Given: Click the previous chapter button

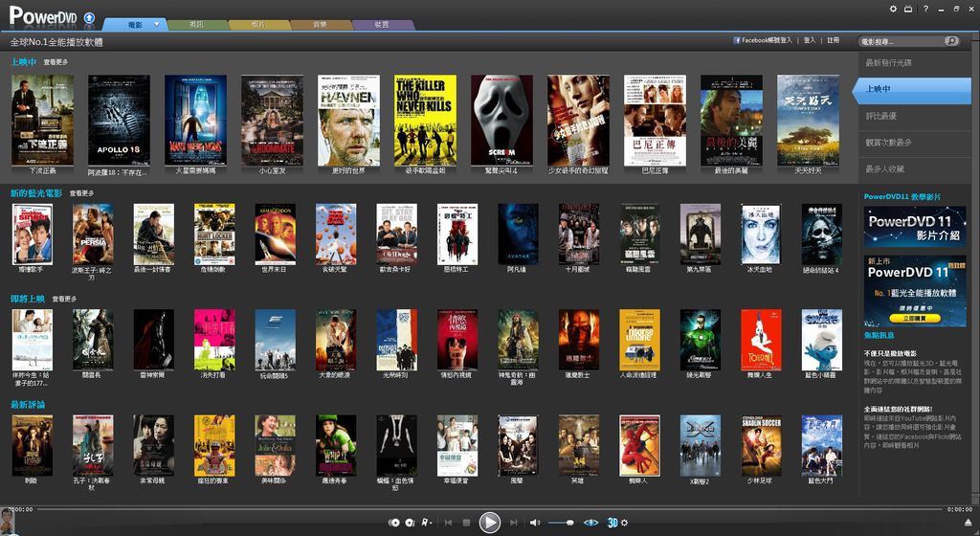Looking at the screenshot, I should point(448,523).
